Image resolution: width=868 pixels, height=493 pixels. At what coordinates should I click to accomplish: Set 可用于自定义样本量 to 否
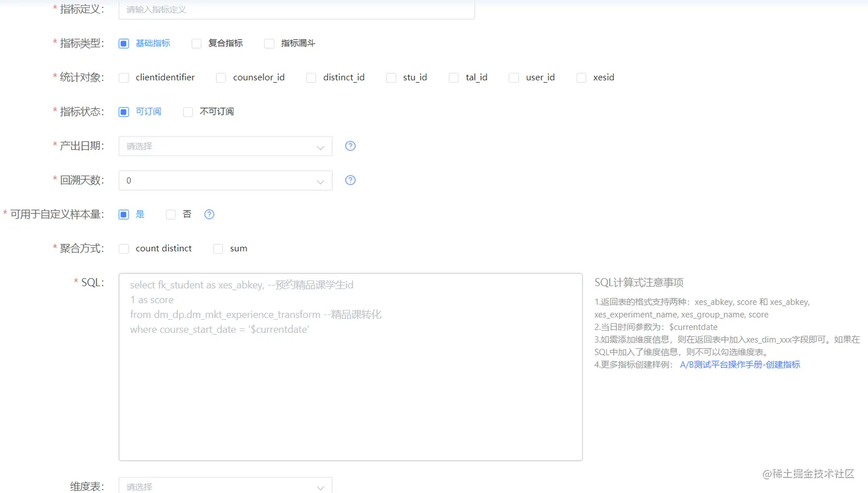[x=170, y=213]
